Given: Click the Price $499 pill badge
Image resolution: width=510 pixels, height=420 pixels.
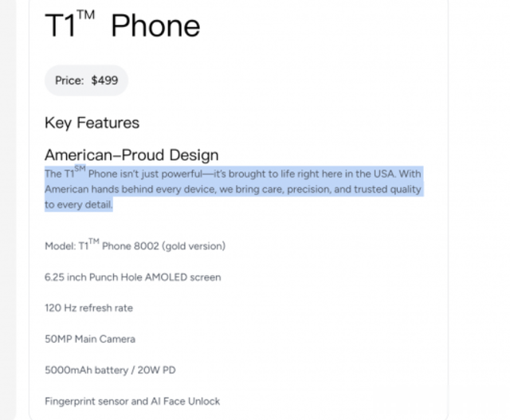Looking at the screenshot, I should click(86, 80).
